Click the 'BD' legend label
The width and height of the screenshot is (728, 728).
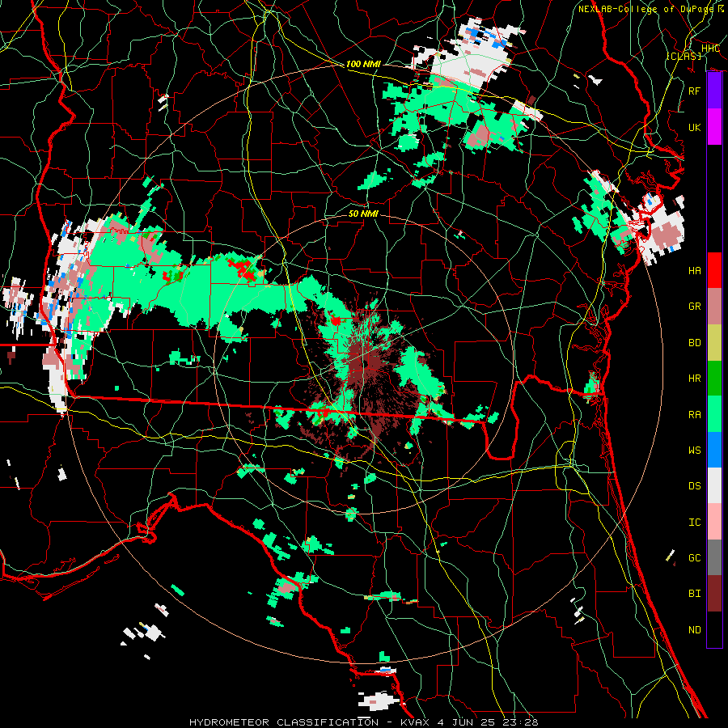pos(694,343)
